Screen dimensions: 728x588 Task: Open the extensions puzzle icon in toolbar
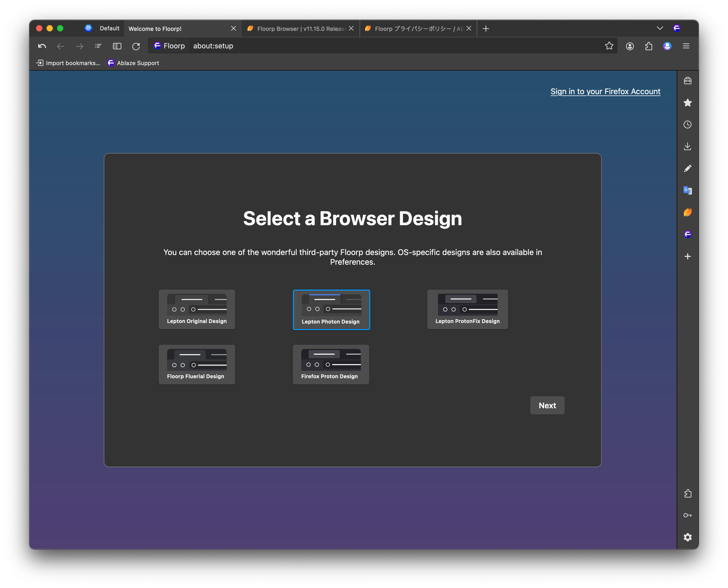[x=649, y=46]
